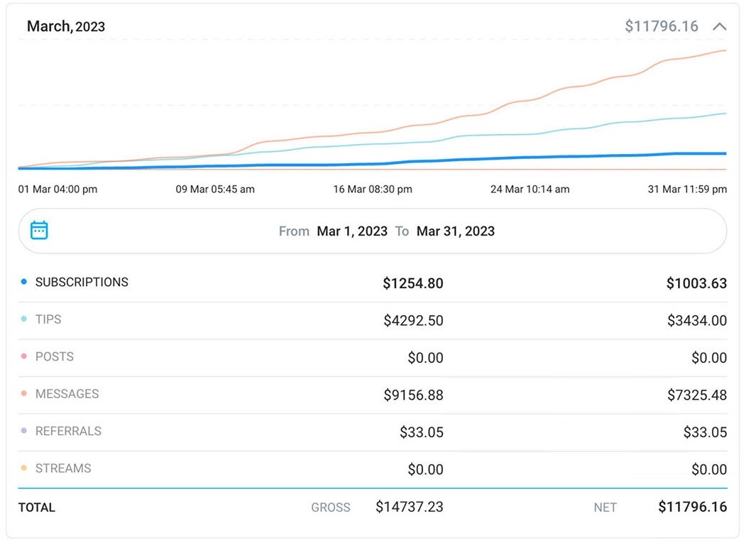Click the TOTAL label
The image size is (756, 545).
coord(37,507)
